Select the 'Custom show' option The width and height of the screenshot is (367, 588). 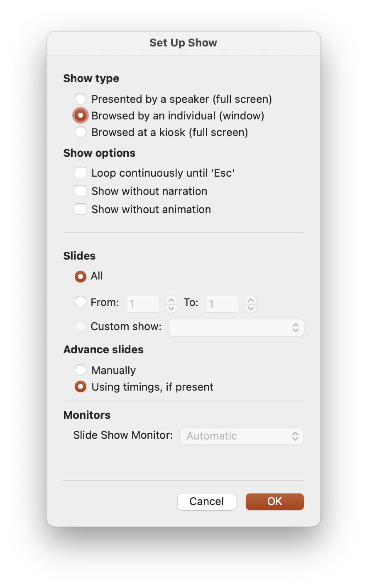[81, 326]
